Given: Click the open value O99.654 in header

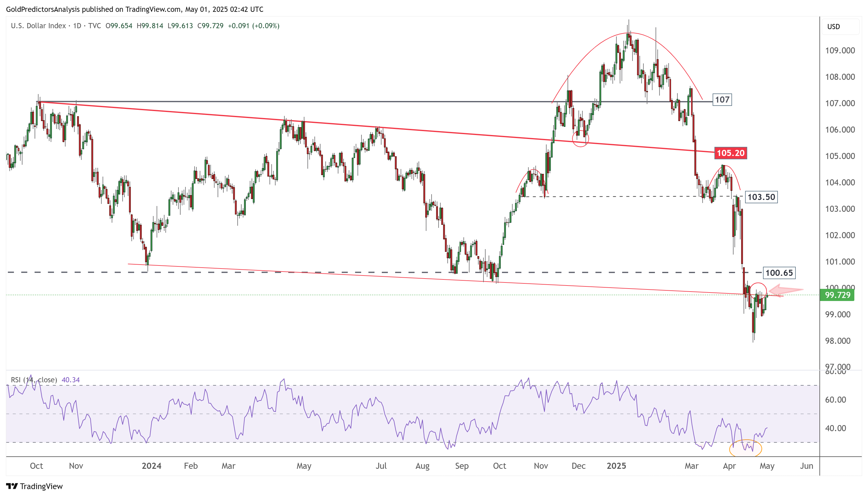Looking at the screenshot, I should coord(119,26).
